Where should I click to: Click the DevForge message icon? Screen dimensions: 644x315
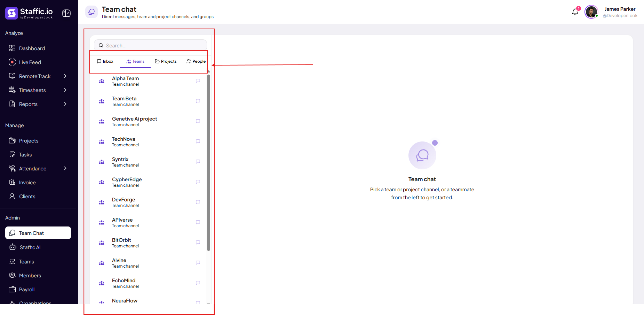coord(198,202)
